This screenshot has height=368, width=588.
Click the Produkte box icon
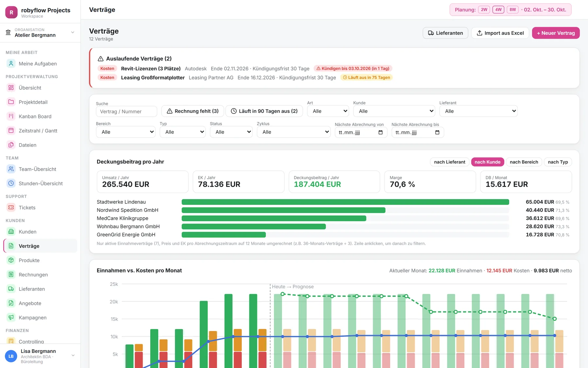coord(11,260)
